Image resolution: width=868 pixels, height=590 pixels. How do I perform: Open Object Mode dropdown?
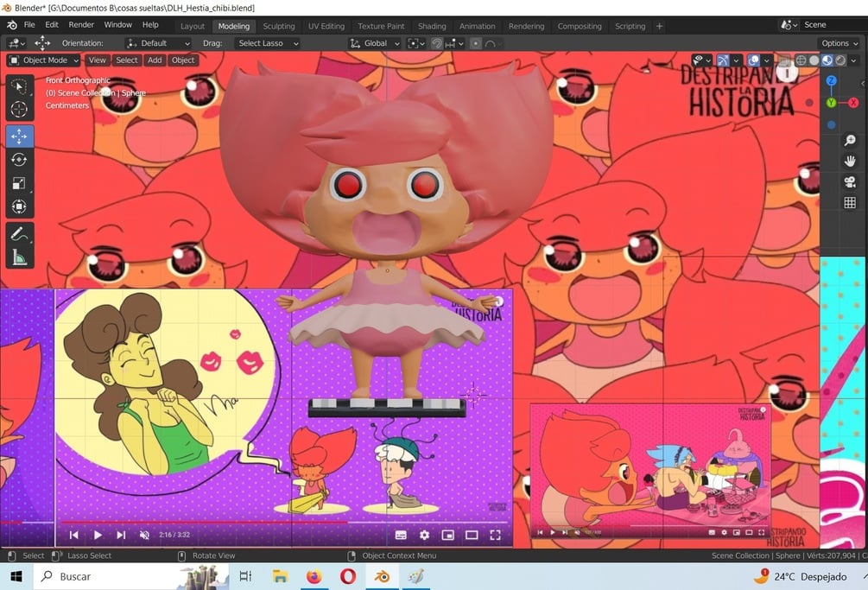point(44,60)
